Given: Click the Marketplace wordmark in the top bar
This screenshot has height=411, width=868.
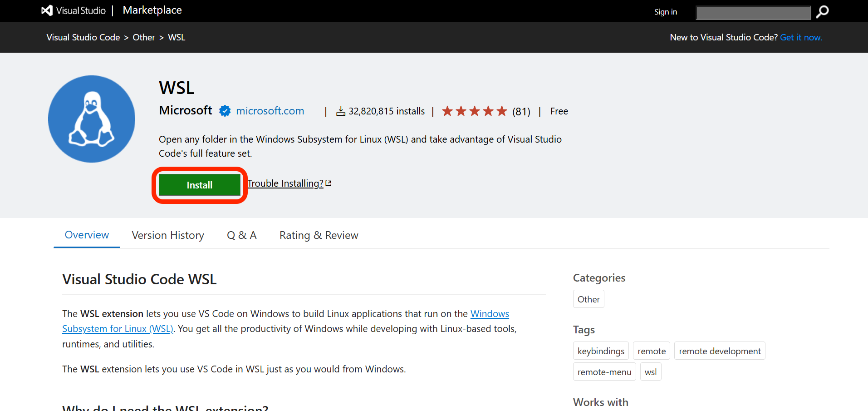Looking at the screenshot, I should pos(152,10).
